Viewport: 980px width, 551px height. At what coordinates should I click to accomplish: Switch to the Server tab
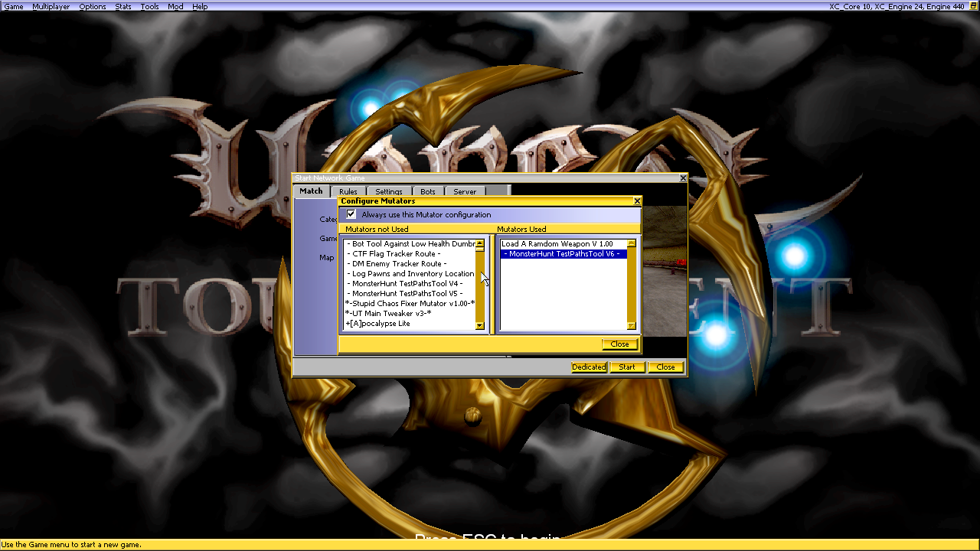pos(465,192)
